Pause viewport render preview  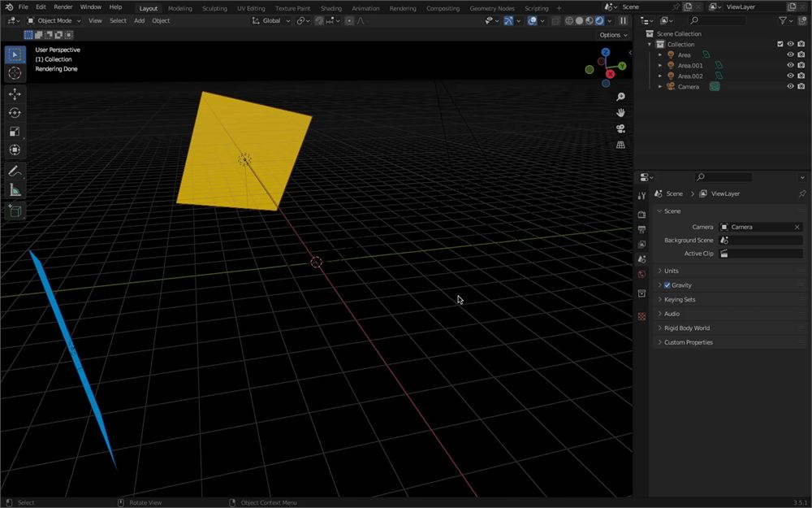point(623,21)
